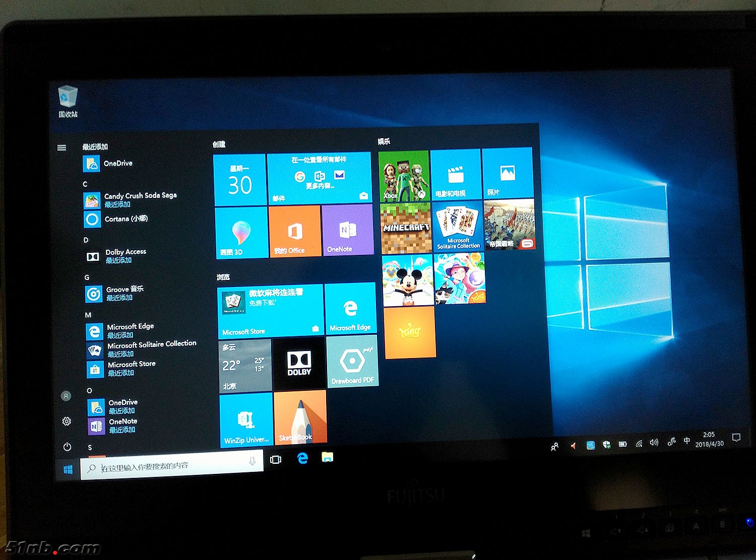Open the People icon in system tray
Screen dimensions: 756x560
(x=555, y=447)
